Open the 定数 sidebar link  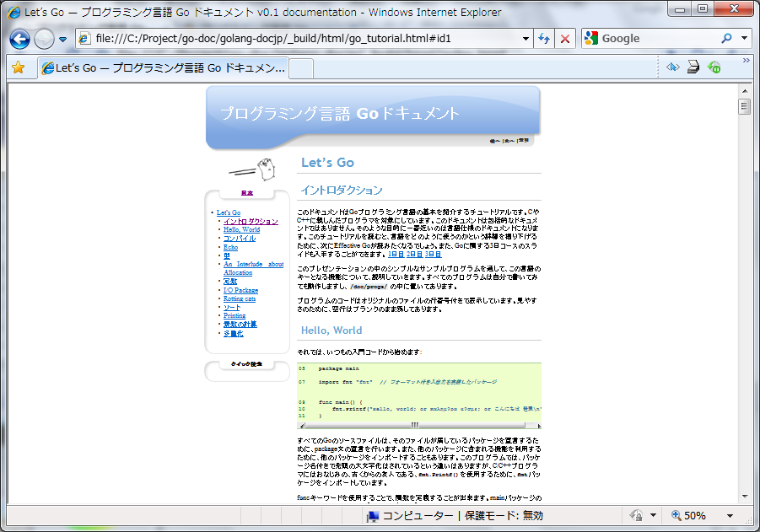(230, 281)
